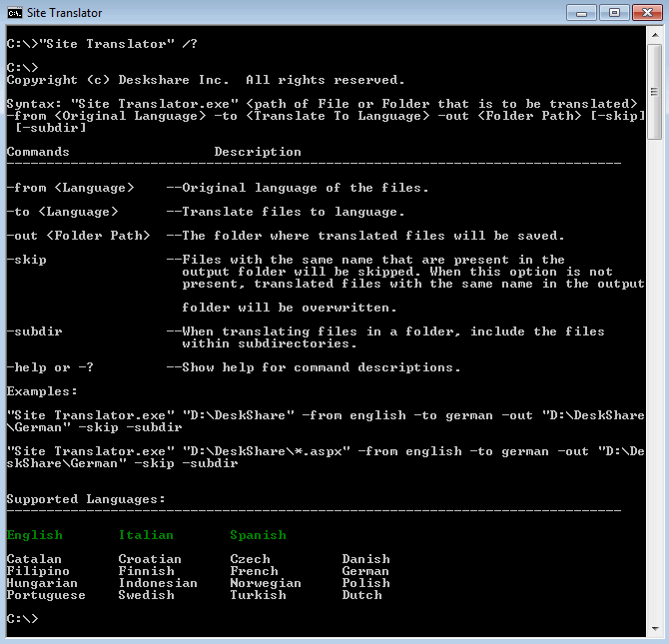This screenshot has height=644, width=669.
Task: Click the scrollbar up arrow
Action: [655, 35]
